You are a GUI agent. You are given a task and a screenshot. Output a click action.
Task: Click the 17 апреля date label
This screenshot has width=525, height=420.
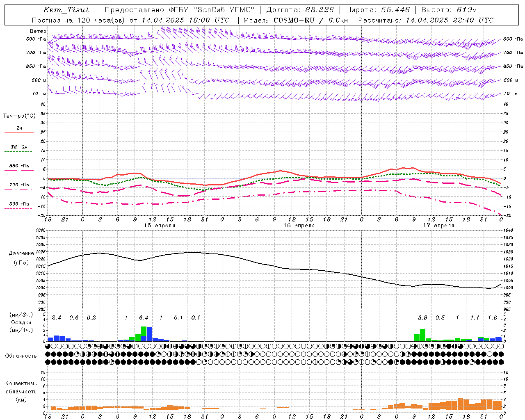tap(438, 226)
